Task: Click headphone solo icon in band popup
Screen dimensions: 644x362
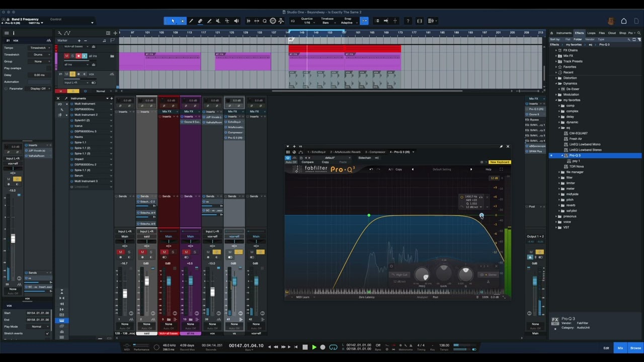Action: coord(481,197)
